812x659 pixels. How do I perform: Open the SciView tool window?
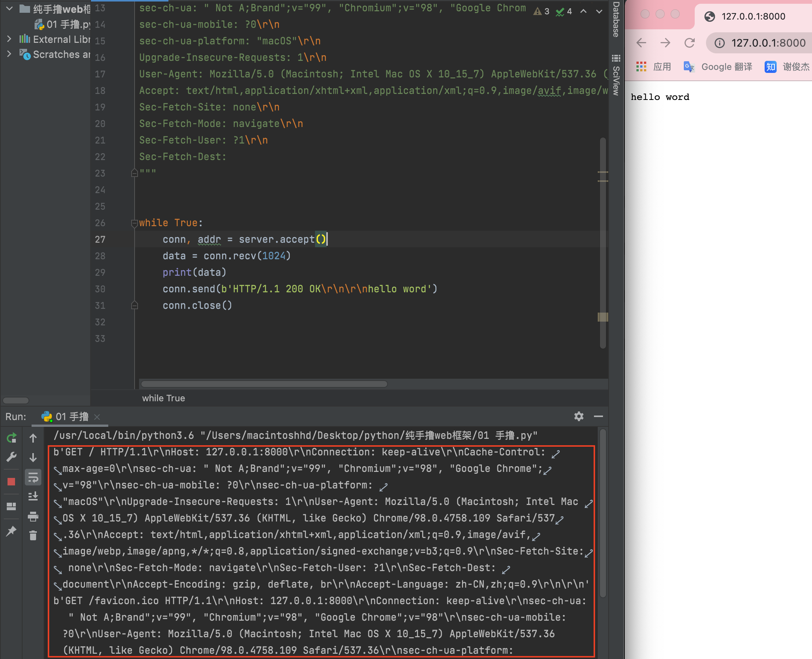[x=616, y=75]
